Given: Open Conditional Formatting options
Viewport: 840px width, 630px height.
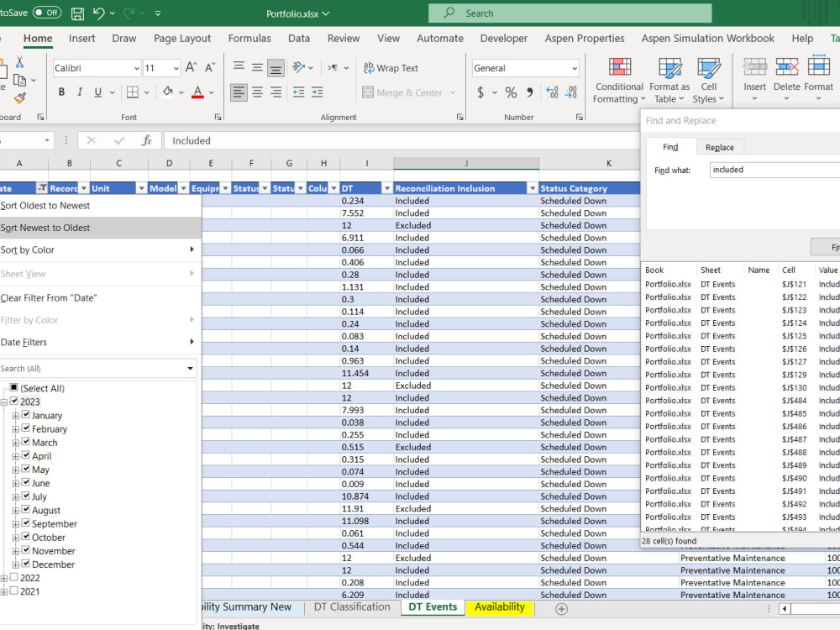Looking at the screenshot, I should (x=619, y=80).
